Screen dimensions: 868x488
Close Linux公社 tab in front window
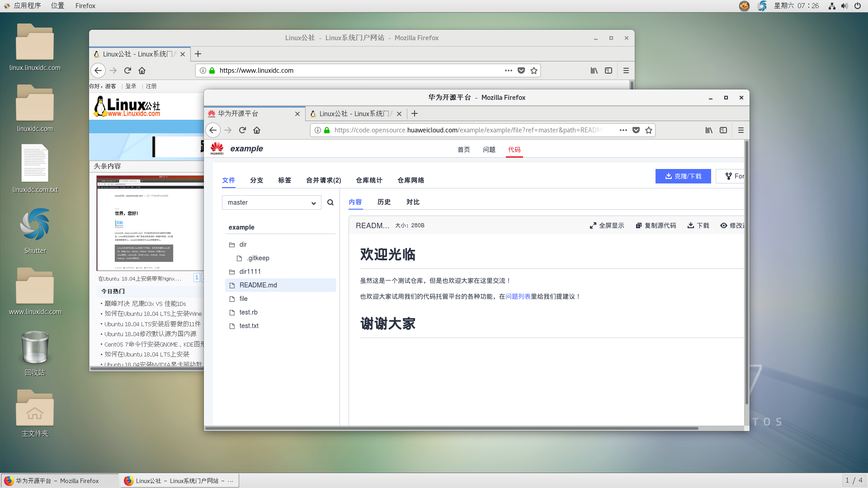pos(399,114)
